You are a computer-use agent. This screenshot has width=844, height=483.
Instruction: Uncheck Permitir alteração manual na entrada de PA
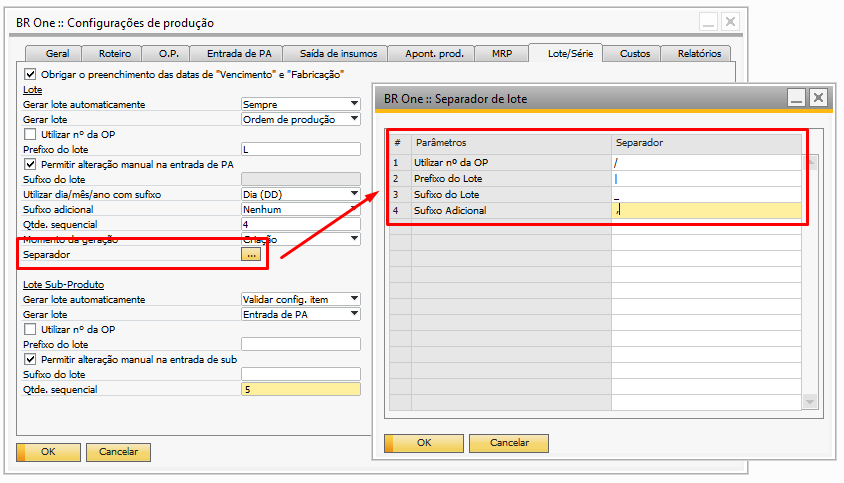(x=29, y=164)
